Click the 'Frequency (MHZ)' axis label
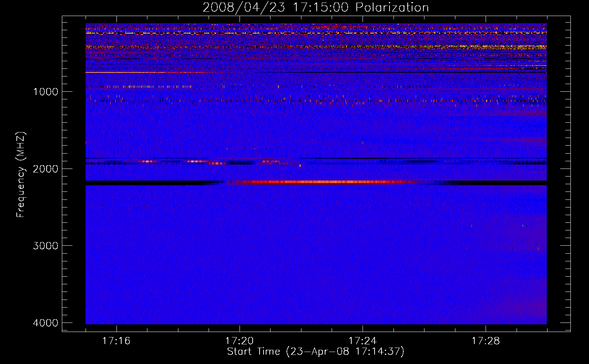Viewport: 589px width, 364px height. click(21, 175)
